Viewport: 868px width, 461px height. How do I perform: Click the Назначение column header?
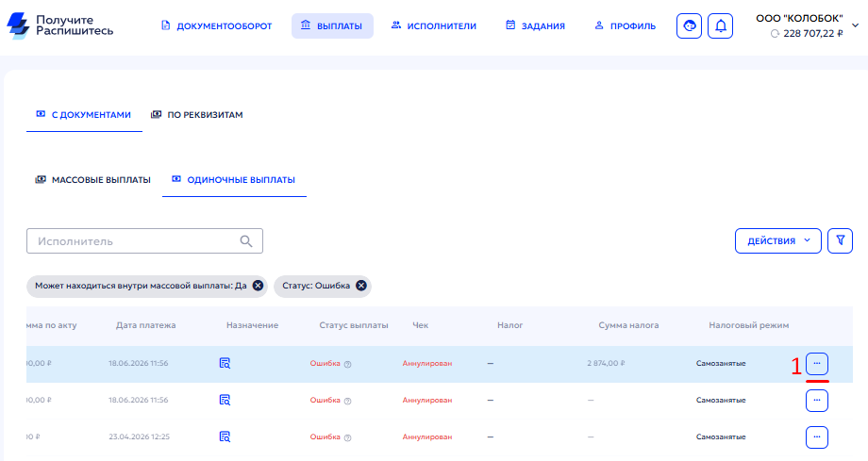(253, 325)
